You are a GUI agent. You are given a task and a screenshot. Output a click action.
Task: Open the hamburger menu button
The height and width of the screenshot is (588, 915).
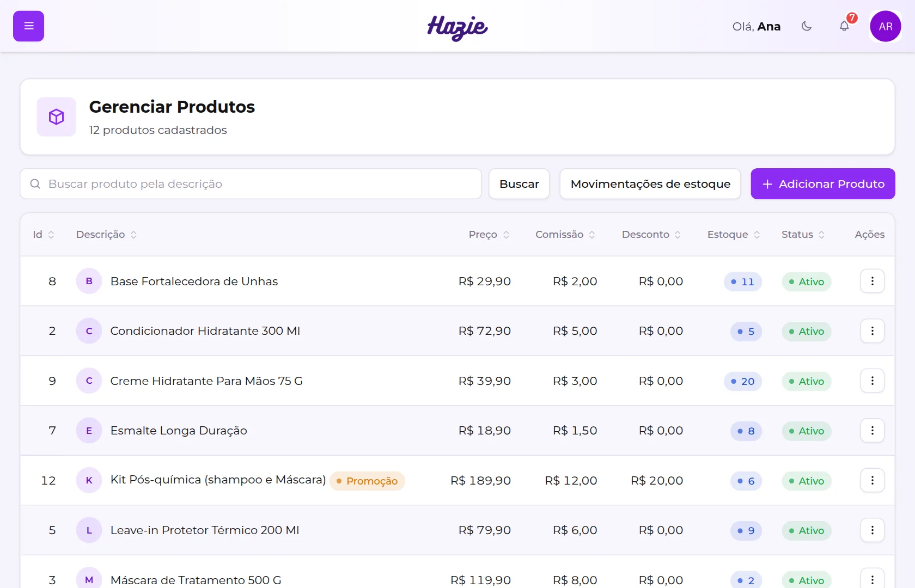tap(28, 26)
